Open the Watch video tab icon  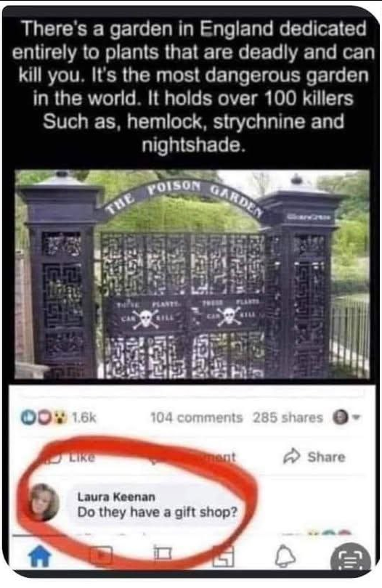pos(100,555)
